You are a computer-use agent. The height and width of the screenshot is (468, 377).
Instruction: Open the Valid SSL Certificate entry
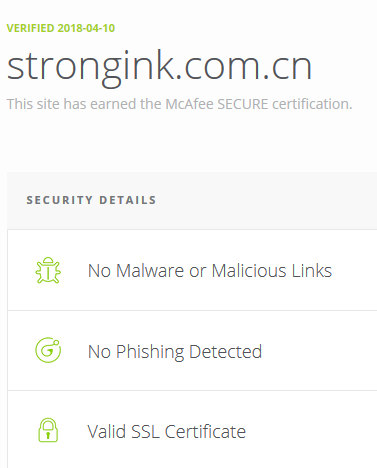[192, 430]
